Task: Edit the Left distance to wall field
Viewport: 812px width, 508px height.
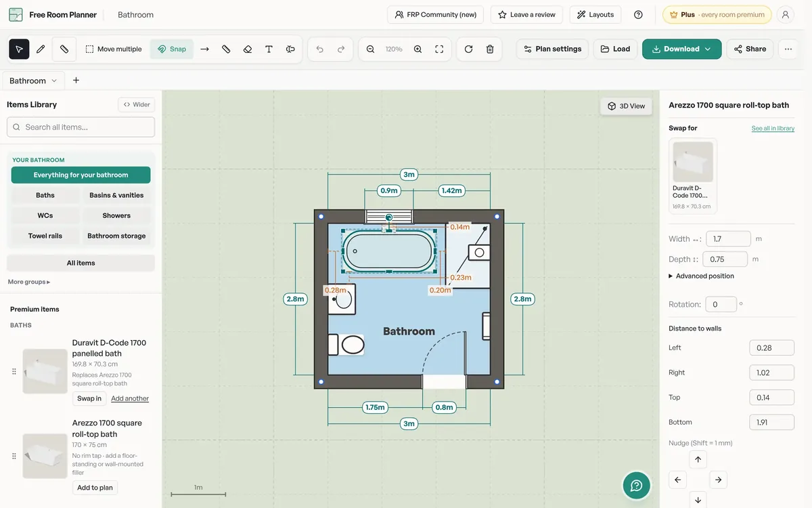Action: (771, 347)
